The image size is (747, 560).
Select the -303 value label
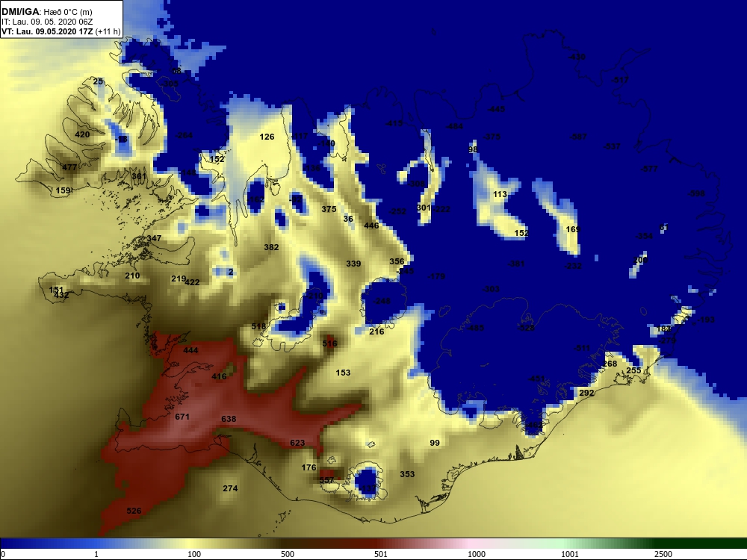[x=492, y=289]
